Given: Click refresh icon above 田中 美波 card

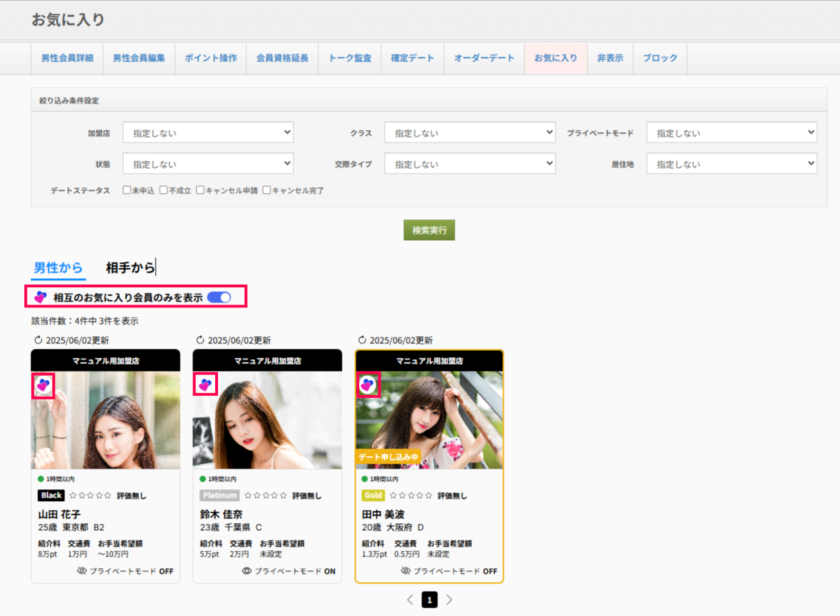Looking at the screenshot, I should tap(362, 340).
